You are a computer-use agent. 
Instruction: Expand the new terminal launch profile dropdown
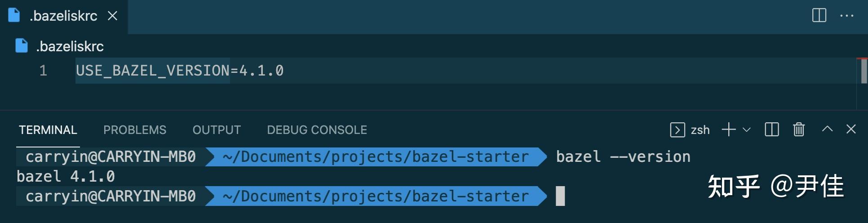[747, 130]
